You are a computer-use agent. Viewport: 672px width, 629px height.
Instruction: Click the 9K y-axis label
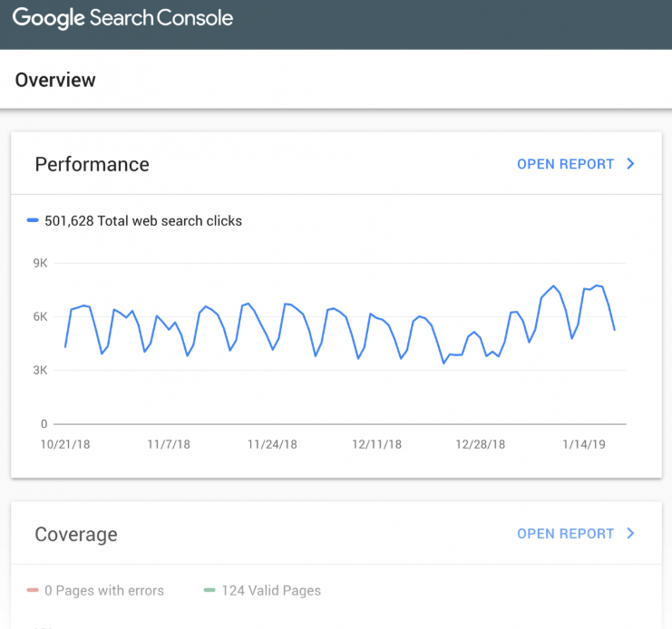(40, 264)
